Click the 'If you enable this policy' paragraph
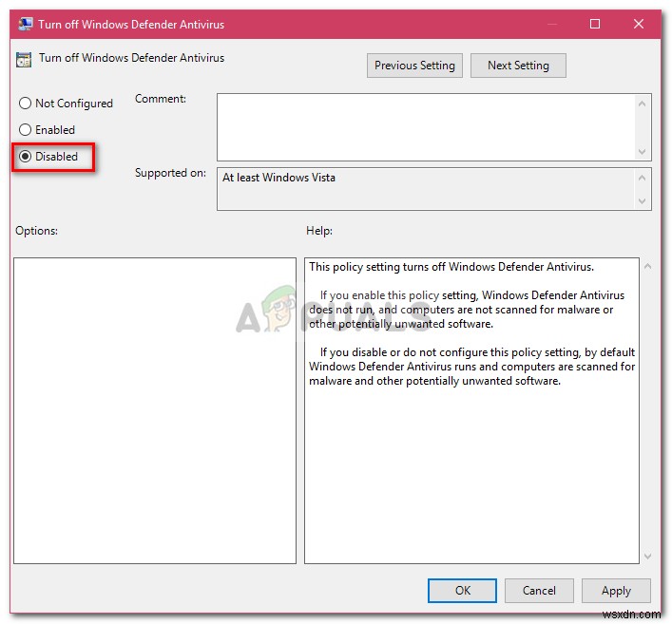This screenshot has height=624, width=672. (467, 310)
